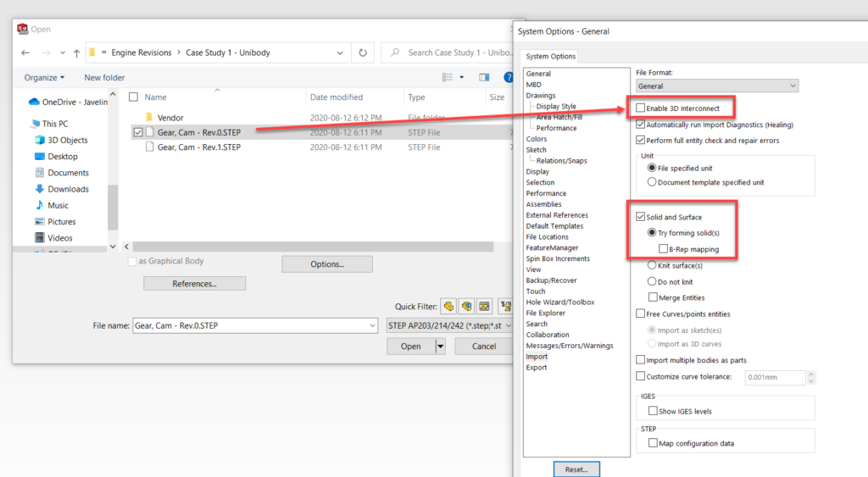
Task: Choose Knit surface(s) option
Action: 652,265
